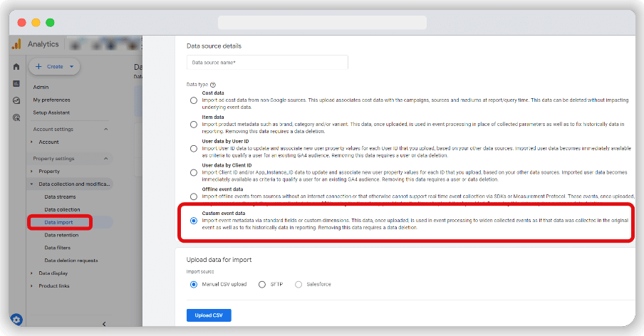Screen dimensions: 644x336
Task: Click the Data source name field
Action: tap(267, 63)
